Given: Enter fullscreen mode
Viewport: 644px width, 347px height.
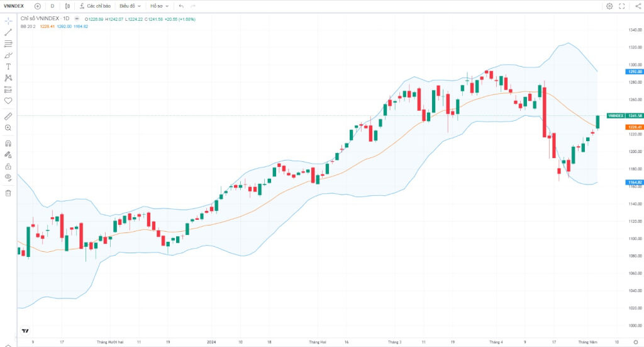Looking at the screenshot, I should (x=622, y=6).
